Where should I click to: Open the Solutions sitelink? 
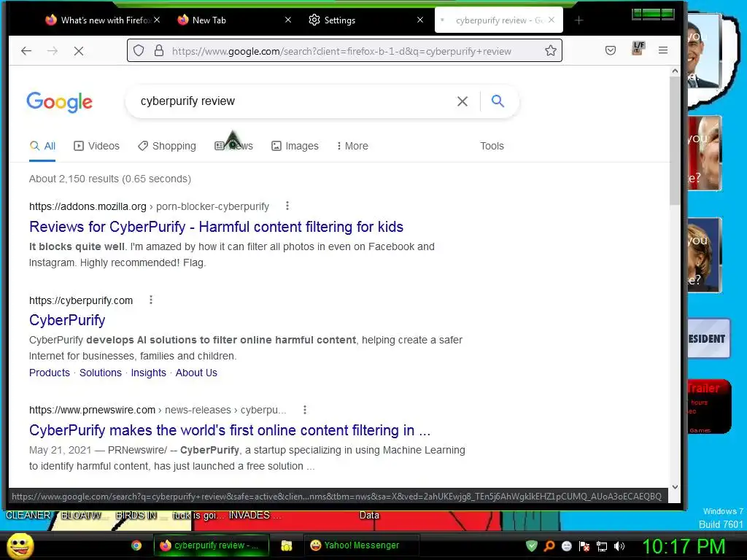[x=101, y=373]
